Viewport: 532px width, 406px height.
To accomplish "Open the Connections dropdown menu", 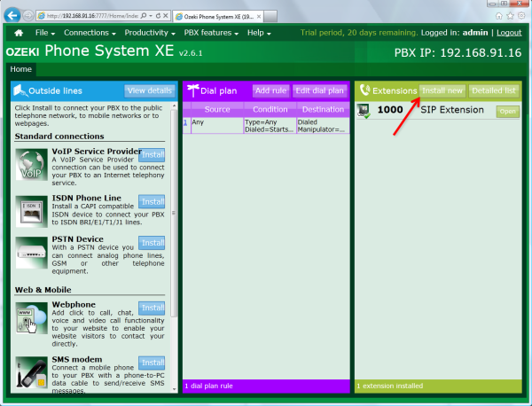I will tap(90, 33).
